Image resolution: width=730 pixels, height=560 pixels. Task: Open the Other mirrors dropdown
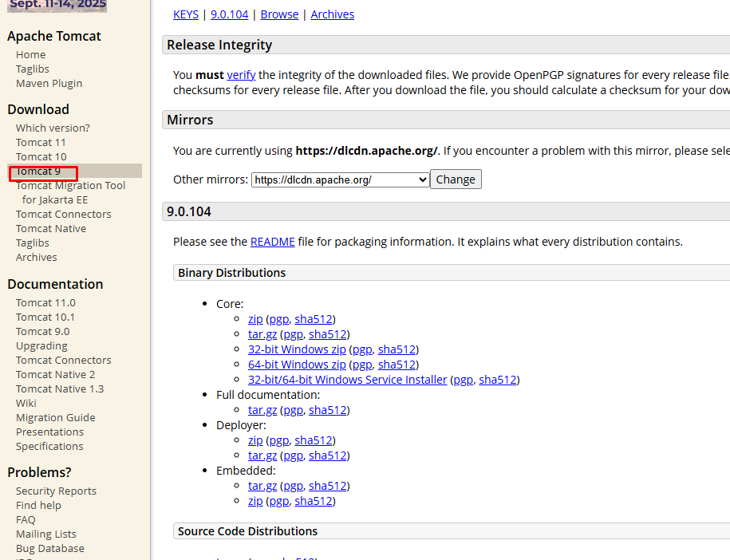point(341,179)
